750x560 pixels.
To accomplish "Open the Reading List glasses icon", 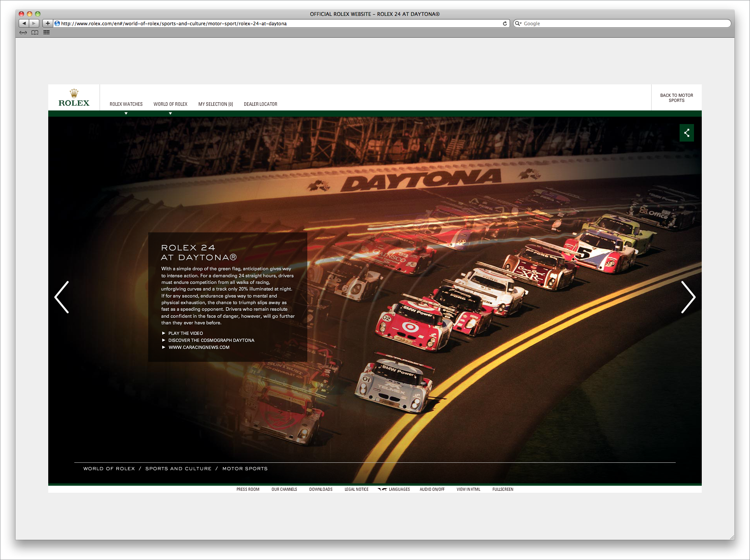I will 23,33.
